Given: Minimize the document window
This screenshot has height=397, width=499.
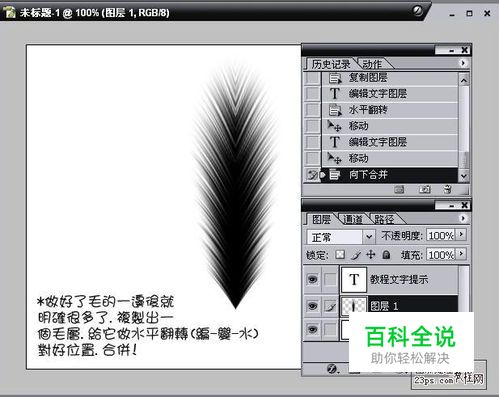Looking at the screenshot, I should (x=452, y=14).
